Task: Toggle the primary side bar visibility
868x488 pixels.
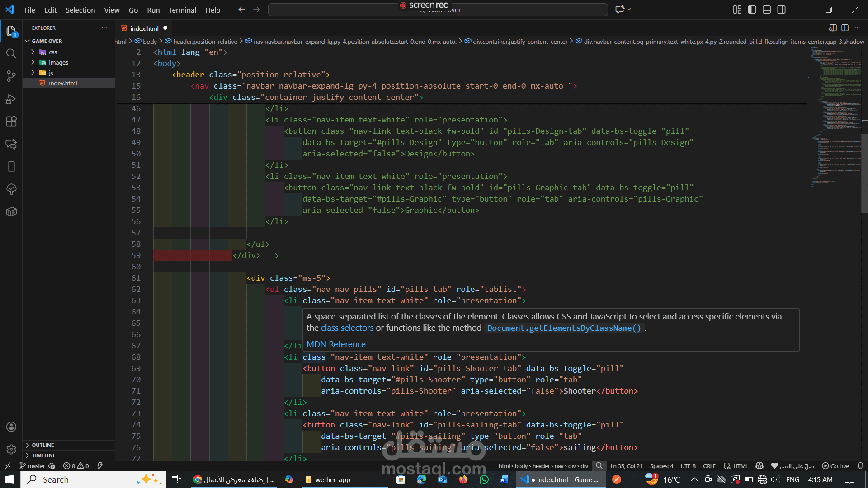Action: 752,9
